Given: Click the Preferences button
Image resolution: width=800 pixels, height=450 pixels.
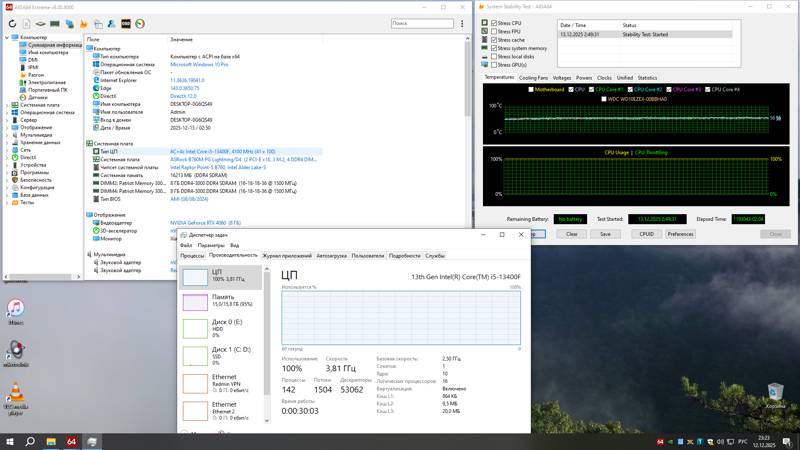Looking at the screenshot, I should click(680, 234).
